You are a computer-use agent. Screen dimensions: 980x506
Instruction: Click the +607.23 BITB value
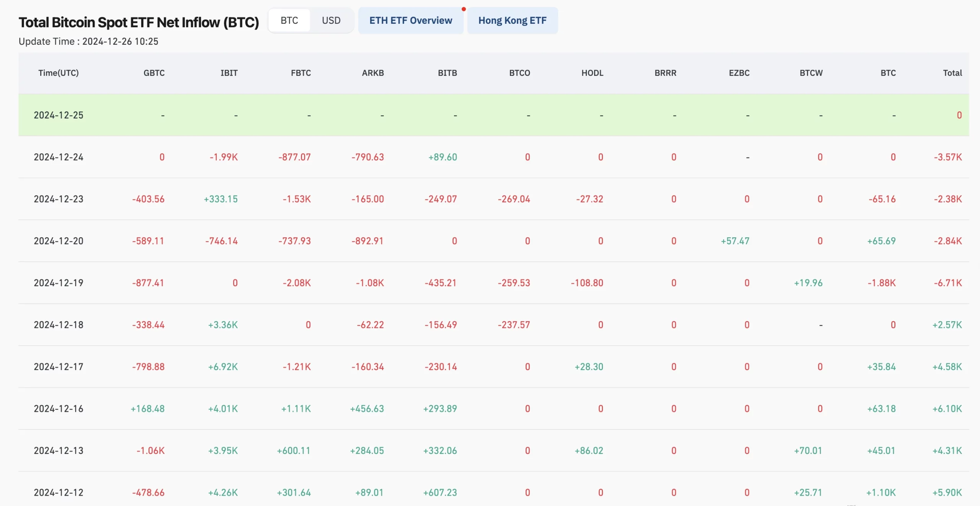[x=440, y=492]
